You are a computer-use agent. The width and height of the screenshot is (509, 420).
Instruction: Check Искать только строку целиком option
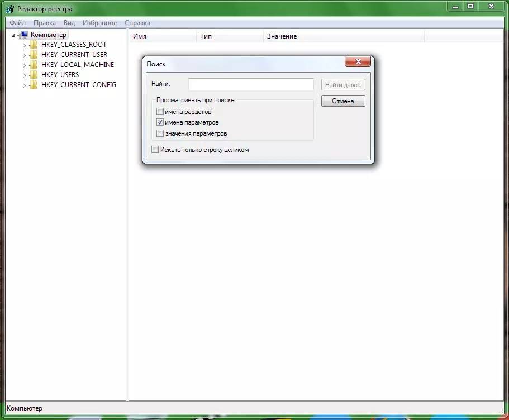coord(155,150)
